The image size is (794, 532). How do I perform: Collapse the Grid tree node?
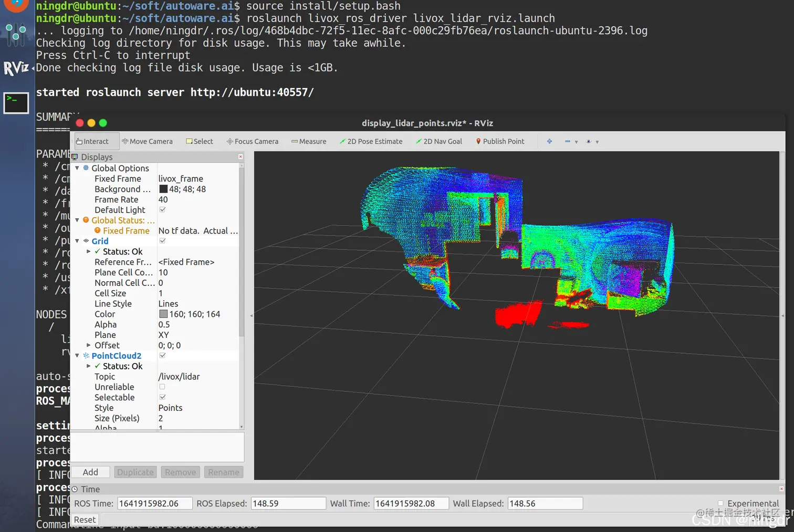pyautogui.click(x=77, y=241)
